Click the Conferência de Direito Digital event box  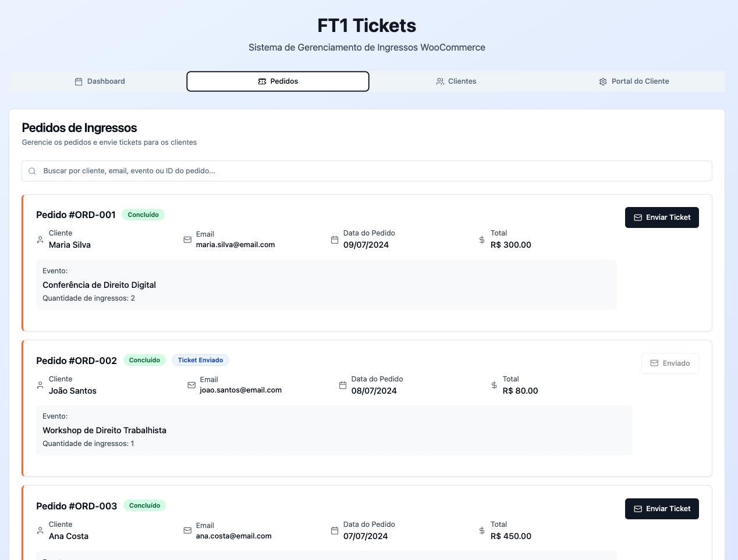[326, 285]
